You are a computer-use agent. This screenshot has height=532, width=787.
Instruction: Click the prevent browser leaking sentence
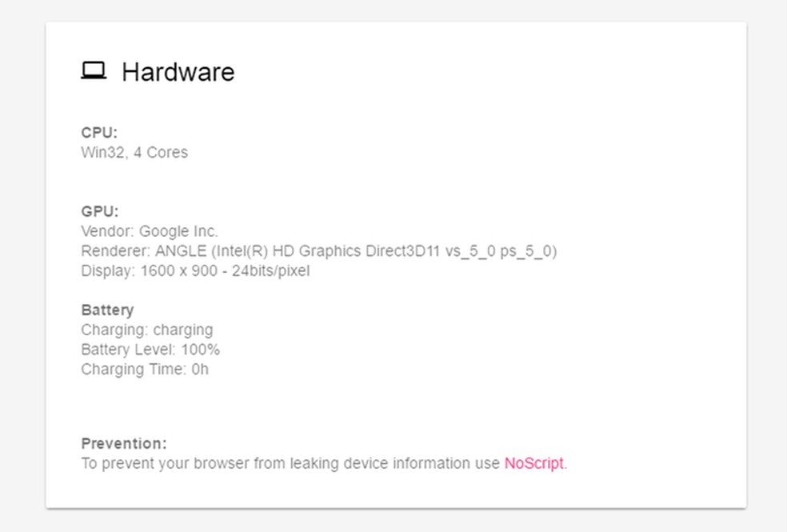pyautogui.click(x=290, y=463)
